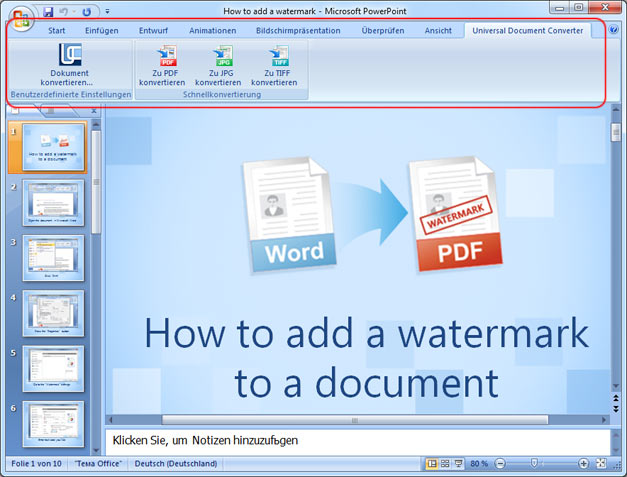Switch to the Ansicht tab
Screen dimensions: 627x477
tap(438, 30)
